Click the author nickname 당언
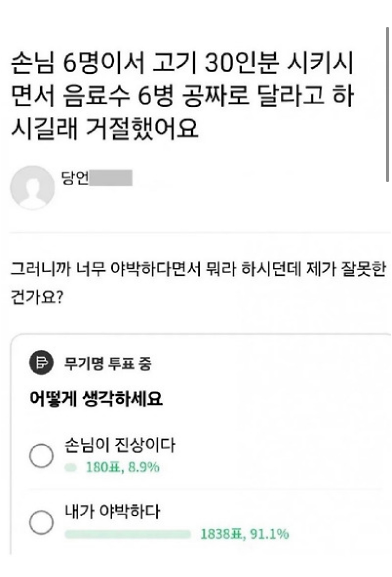Screen dimensions: 392x577 [x=75, y=178]
